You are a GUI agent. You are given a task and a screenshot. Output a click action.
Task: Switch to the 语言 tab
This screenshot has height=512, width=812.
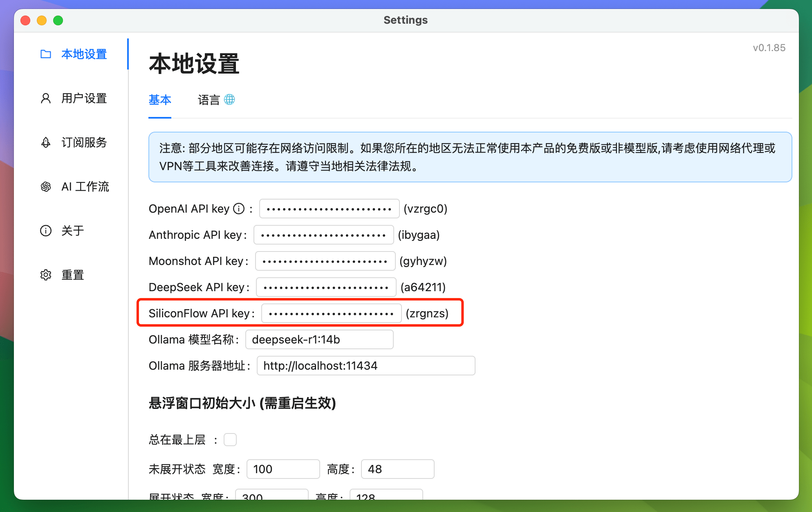point(216,100)
